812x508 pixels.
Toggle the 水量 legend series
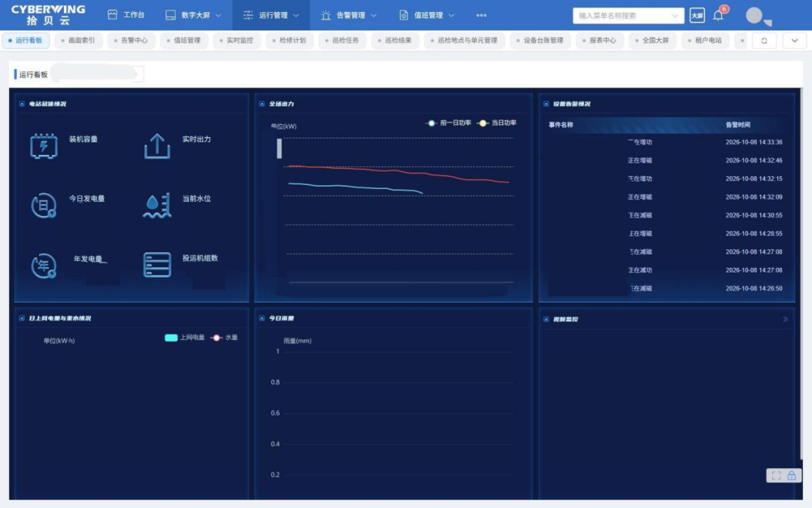[224, 337]
